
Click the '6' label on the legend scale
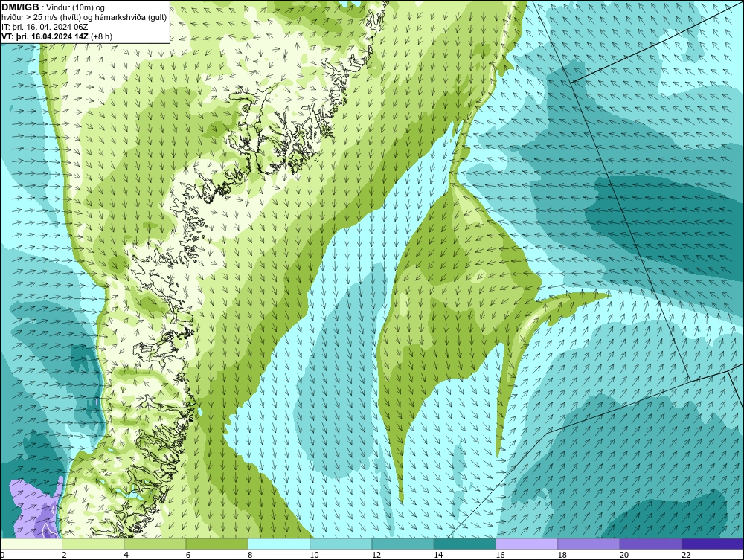tap(188, 556)
